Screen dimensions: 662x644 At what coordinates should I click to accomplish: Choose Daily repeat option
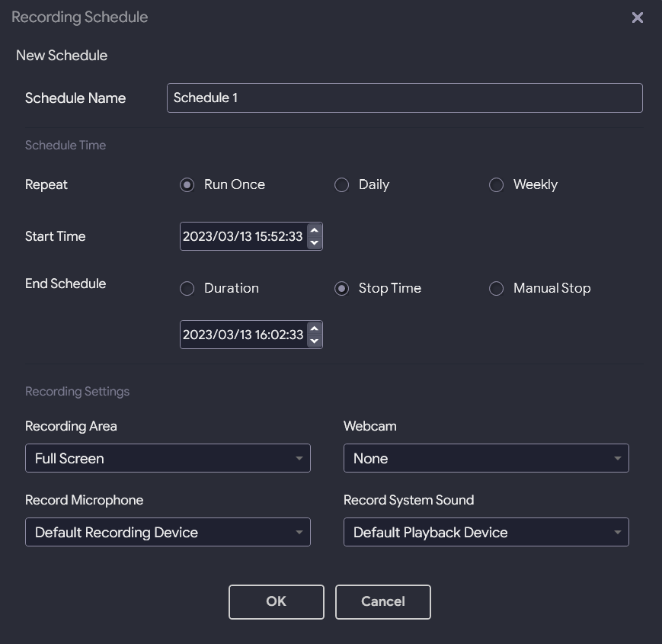[342, 185]
